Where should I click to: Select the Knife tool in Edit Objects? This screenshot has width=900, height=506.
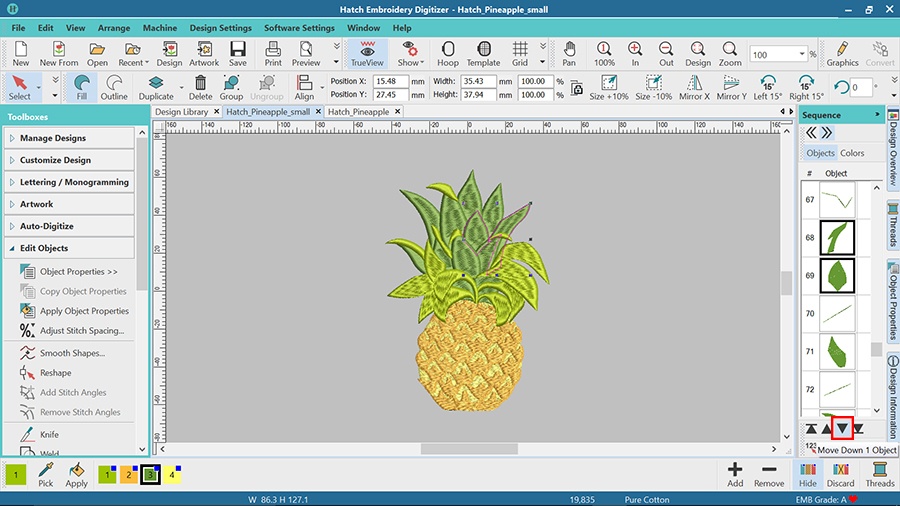click(x=49, y=435)
